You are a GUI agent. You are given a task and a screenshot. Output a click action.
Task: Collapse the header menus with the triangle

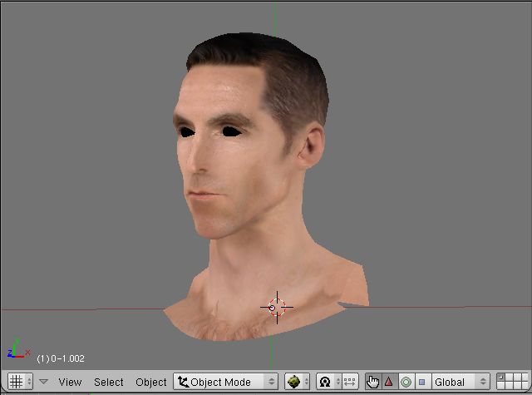44,382
